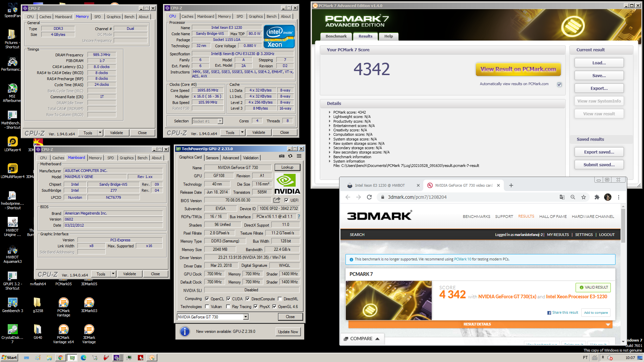Open Tools dropdown arrow in the CPU-Z Memory window
The width and height of the screenshot is (644, 362).
pos(100,133)
